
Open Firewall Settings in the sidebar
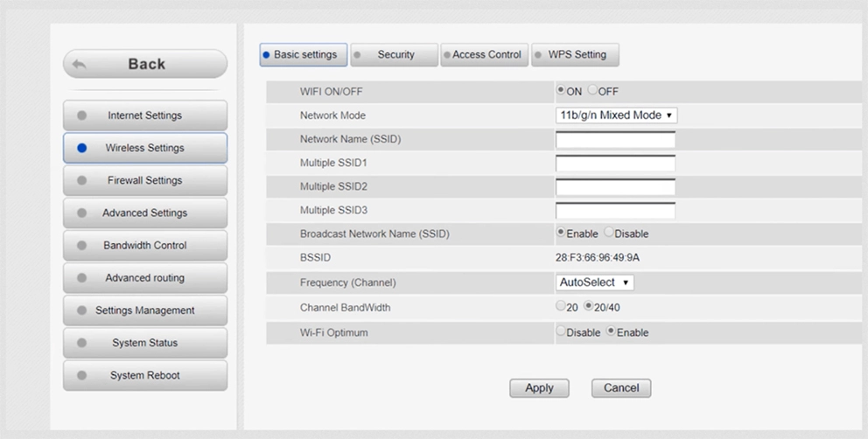[145, 180]
